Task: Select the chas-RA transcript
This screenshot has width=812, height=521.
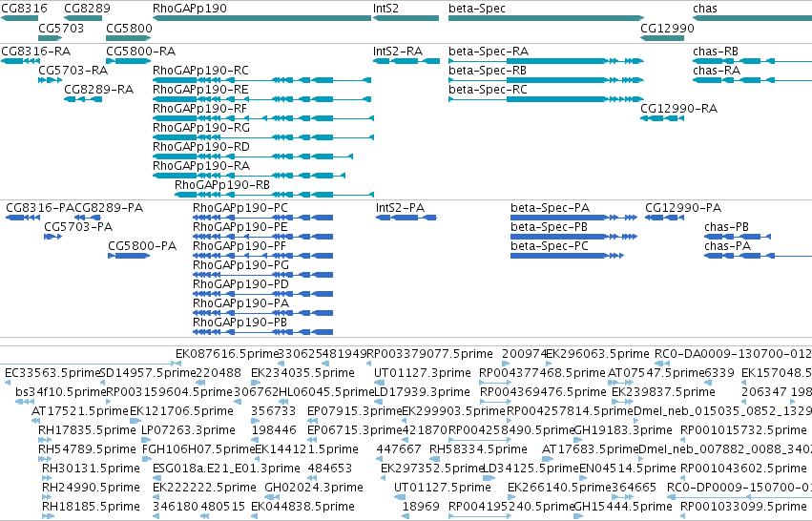Action: (753, 80)
